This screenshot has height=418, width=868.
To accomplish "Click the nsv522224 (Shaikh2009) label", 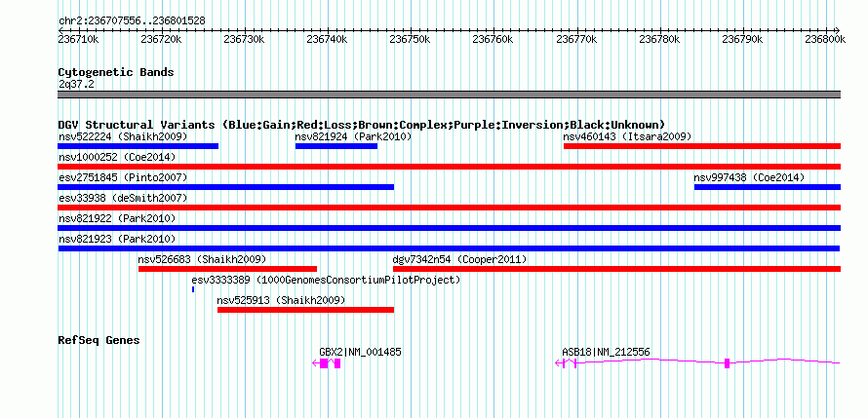I will click(x=123, y=136).
